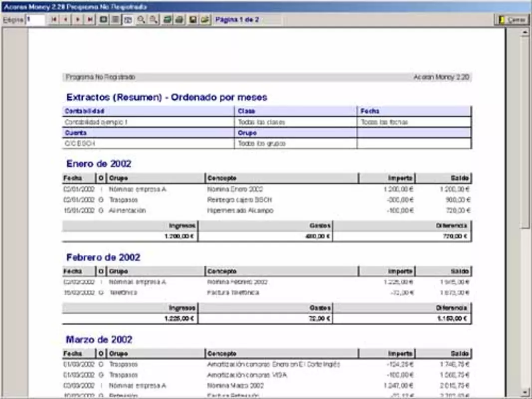Click the 'Telefónica' group cell
The image size is (532, 399).
click(x=123, y=292)
